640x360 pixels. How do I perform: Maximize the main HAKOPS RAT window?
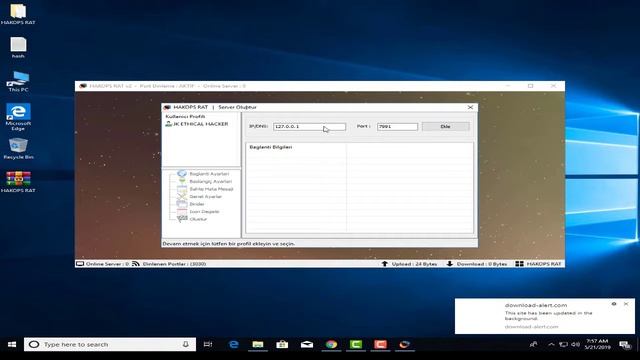coord(531,86)
